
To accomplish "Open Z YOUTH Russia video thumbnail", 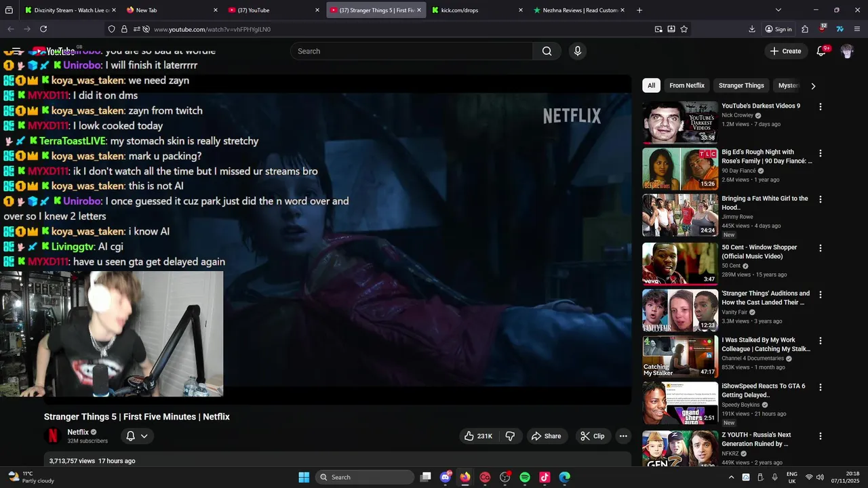I will click(680, 449).
